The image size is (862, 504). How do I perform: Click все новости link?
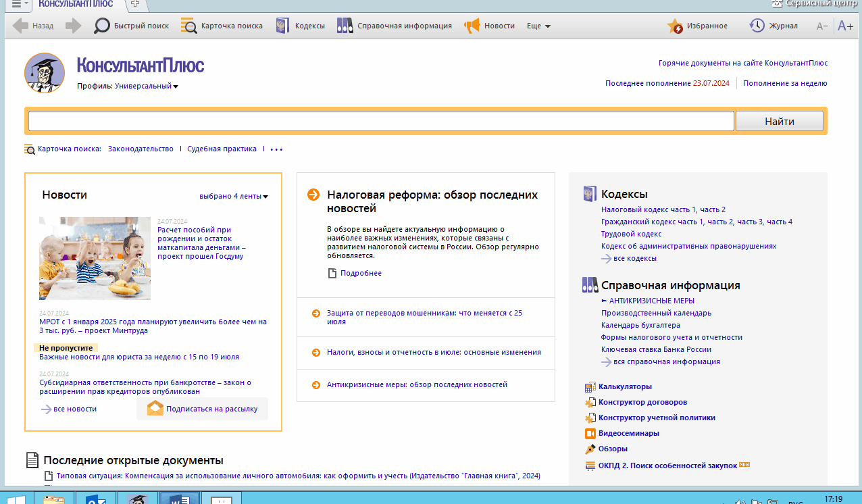tap(75, 409)
